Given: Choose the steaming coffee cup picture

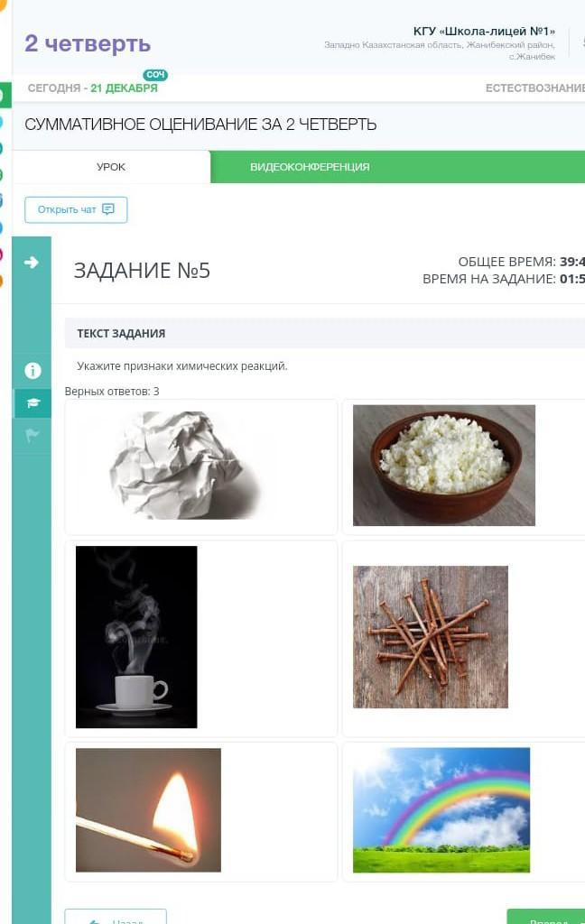Looking at the screenshot, I should pyautogui.click(x=136, y=637).
